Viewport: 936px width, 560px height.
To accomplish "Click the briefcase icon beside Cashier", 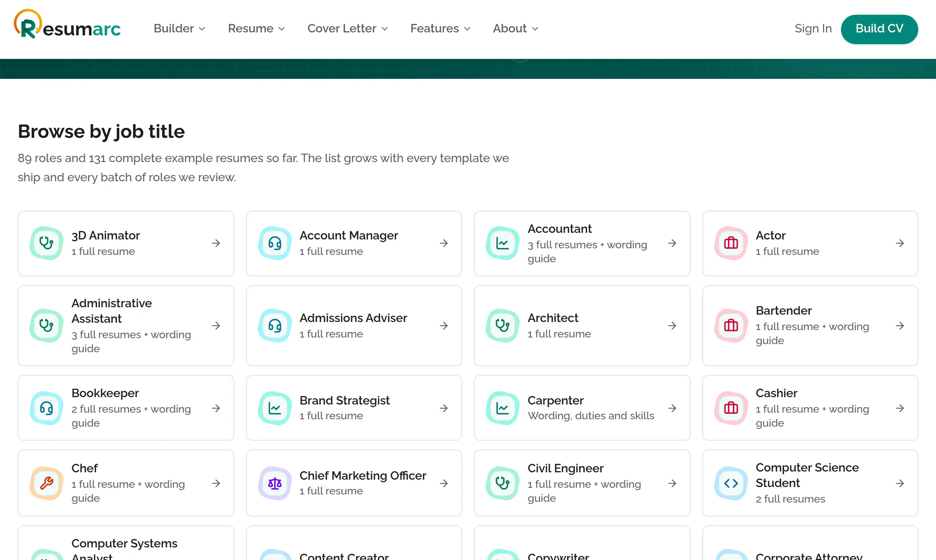I will (x=731, y=408).
